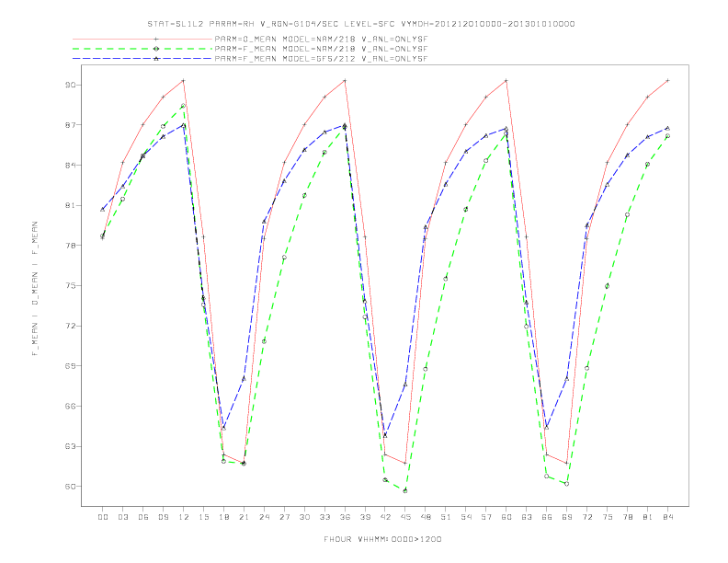Click the x-axis forecast hour label 39
Image resolution: width=728 pixels, height=563 pixels.
click(366, 517)
